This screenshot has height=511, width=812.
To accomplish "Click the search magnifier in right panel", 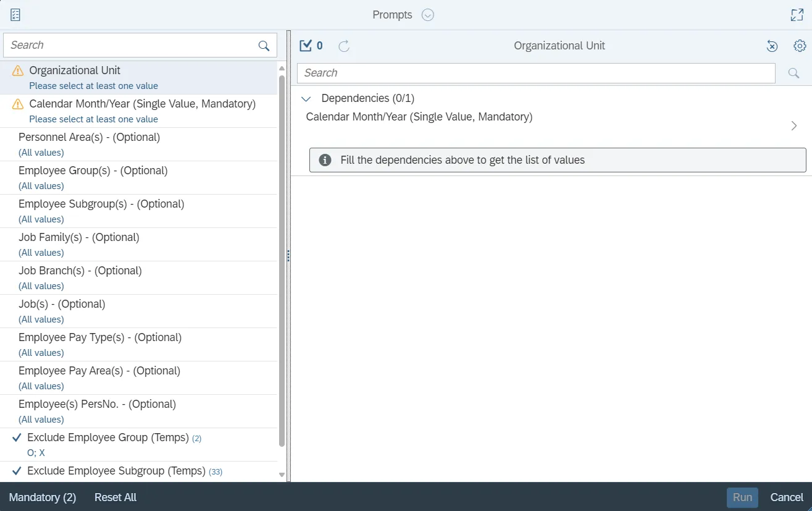I will tap(794, 73).
